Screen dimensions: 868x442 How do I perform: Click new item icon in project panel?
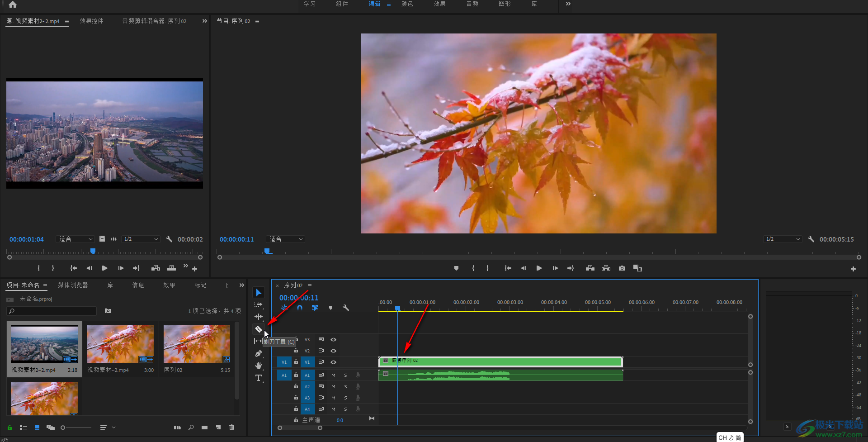[218, 428]
